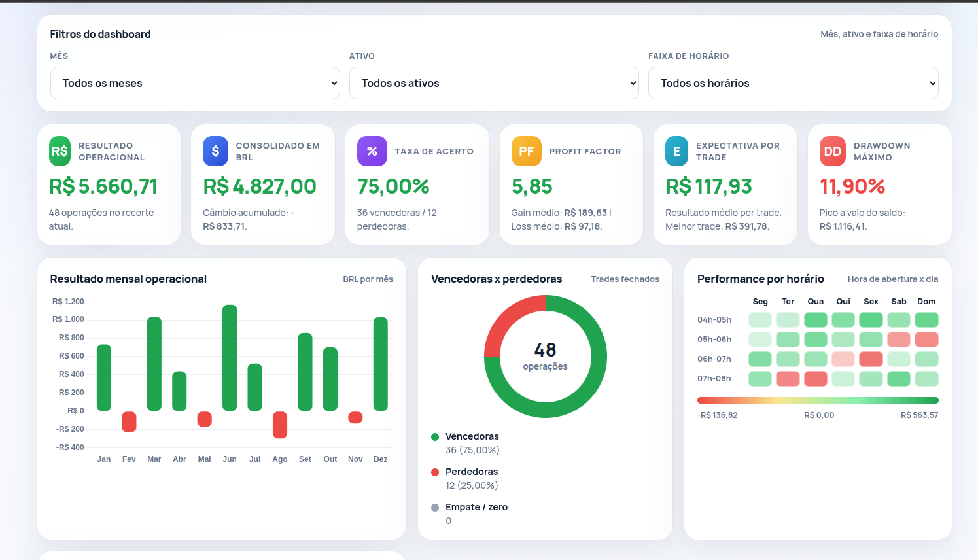Click the 5,85 profit factor value
The height and width of the screenshot is (560, 978).
[532, 186]
